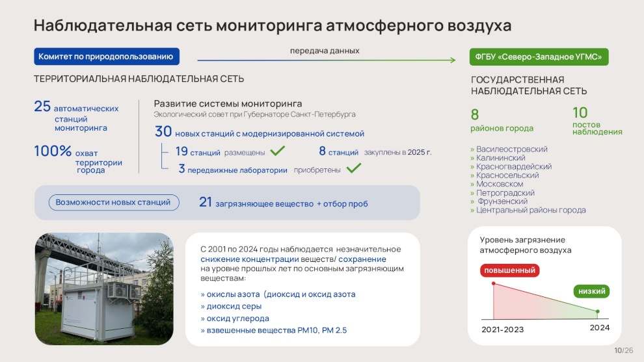Select "Петроградский" in the district list

click(505, 193)
